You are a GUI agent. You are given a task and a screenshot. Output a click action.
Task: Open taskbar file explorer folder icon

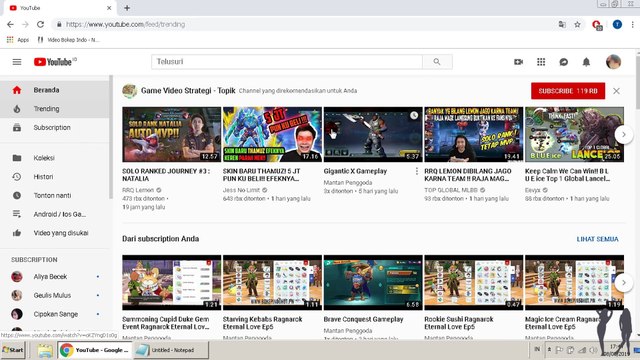[44, 351]
